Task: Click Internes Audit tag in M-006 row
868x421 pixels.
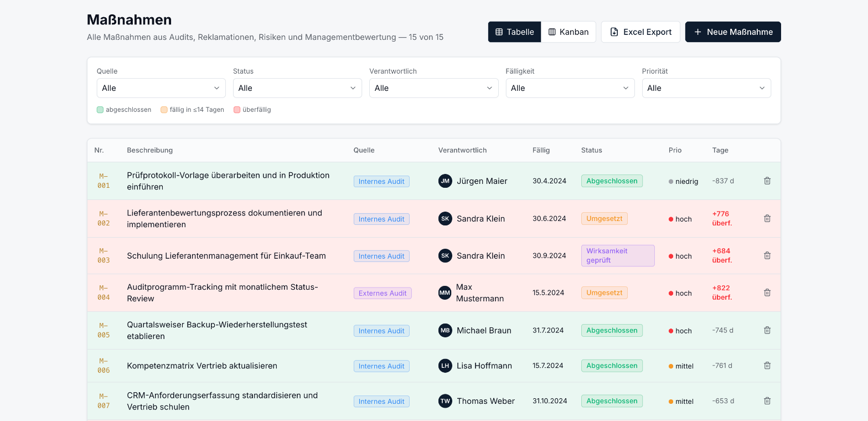Action: (x=381, y=366)
